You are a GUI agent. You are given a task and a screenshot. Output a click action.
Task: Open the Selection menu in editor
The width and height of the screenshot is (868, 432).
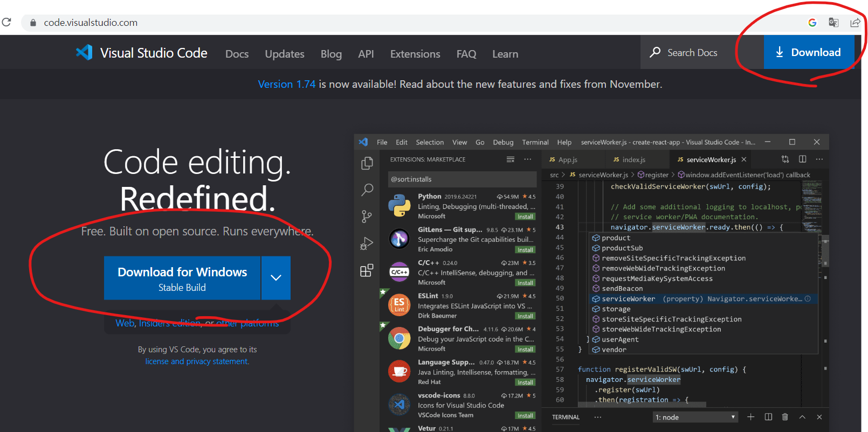tap(430, 142)
